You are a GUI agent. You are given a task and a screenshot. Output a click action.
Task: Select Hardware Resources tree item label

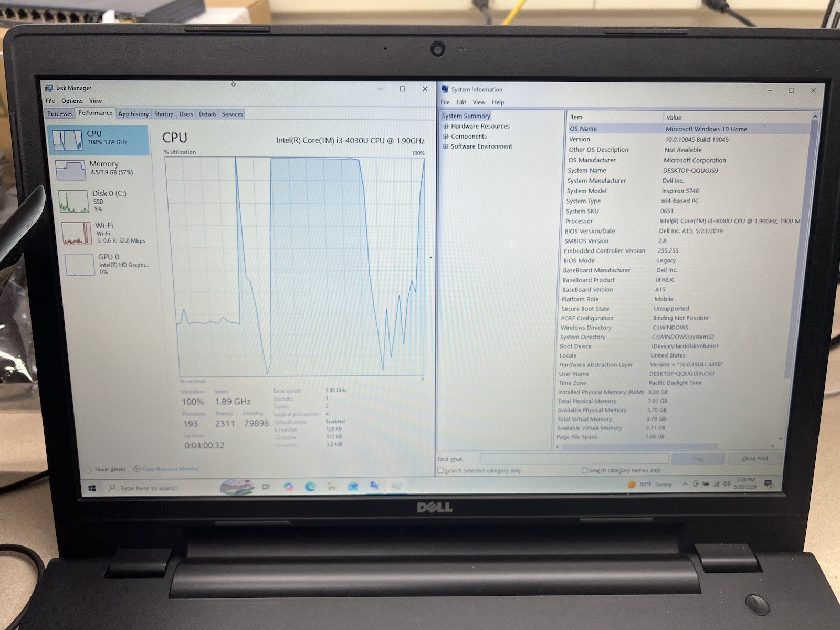480,126
